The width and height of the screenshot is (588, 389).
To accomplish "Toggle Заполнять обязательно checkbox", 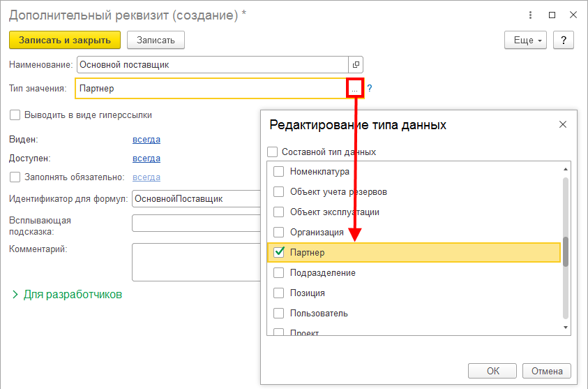I will [15, 177].
